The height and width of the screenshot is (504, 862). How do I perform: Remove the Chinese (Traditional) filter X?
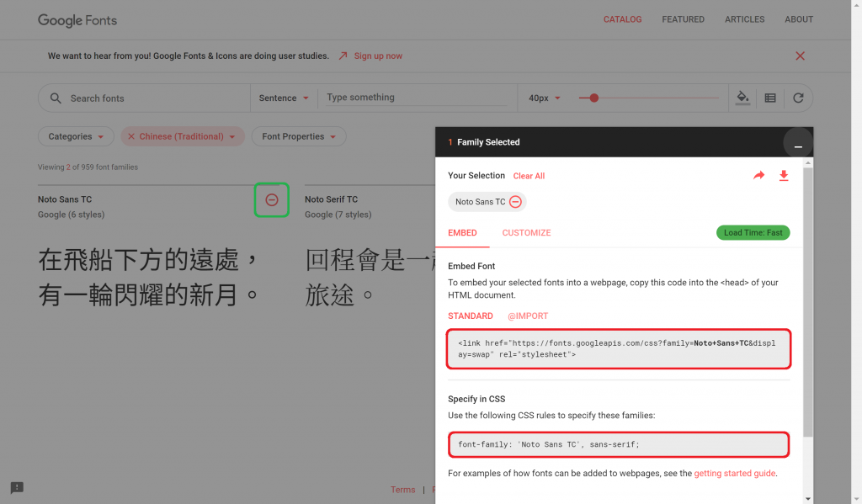(130, 136)
